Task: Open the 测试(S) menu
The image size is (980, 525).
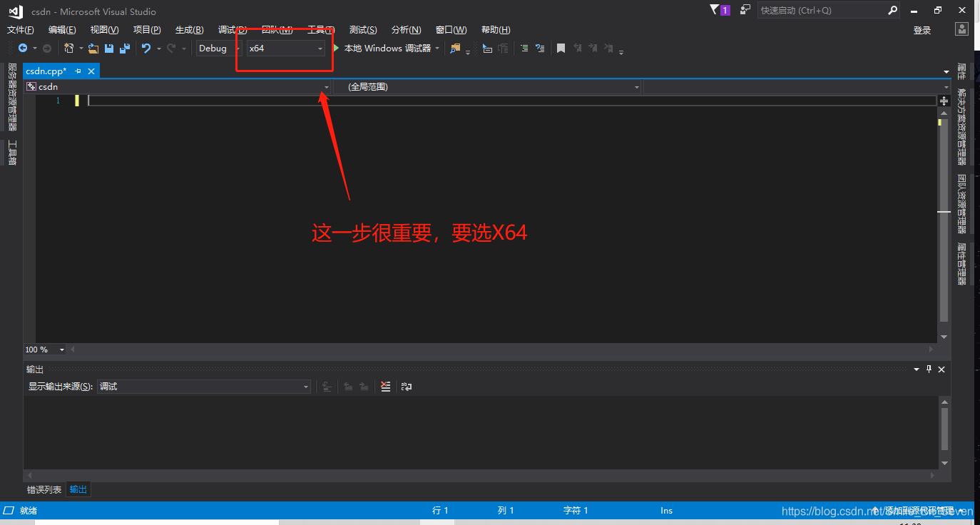Action: [363, 30]
